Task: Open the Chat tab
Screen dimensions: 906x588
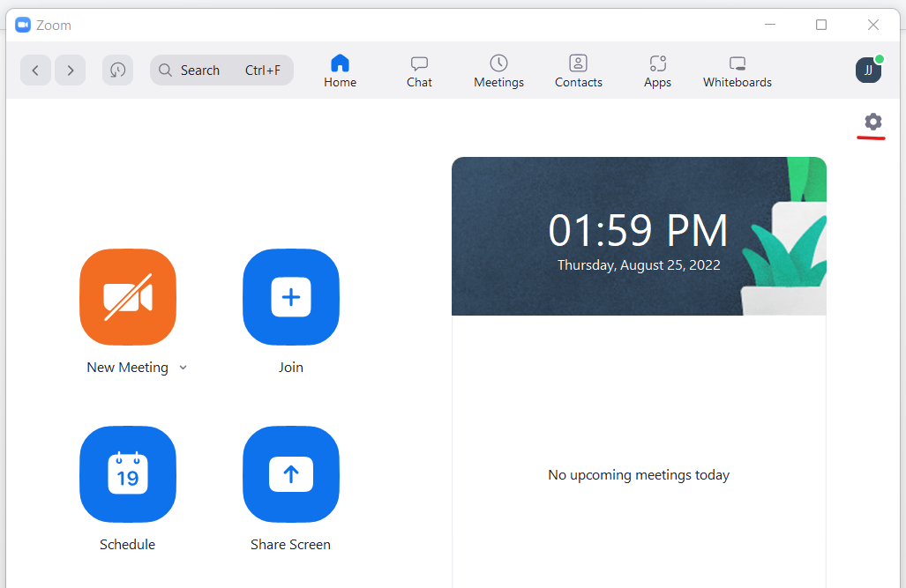Action: [419, 71]
